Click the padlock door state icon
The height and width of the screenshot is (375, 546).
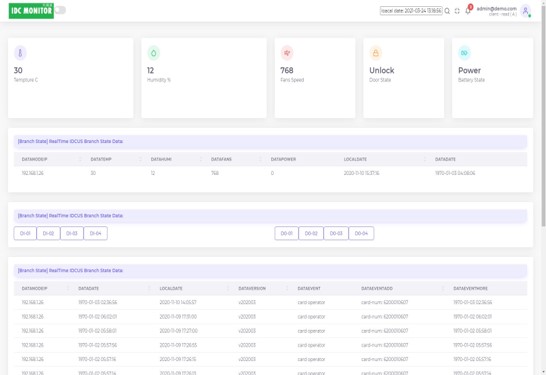point(376,53)
